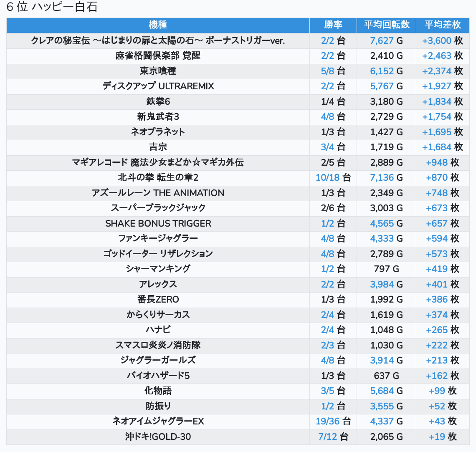Select SHAKE BONUS TRIGGER machine name
The height and width of the screenshot is (452, 476).
158,223
